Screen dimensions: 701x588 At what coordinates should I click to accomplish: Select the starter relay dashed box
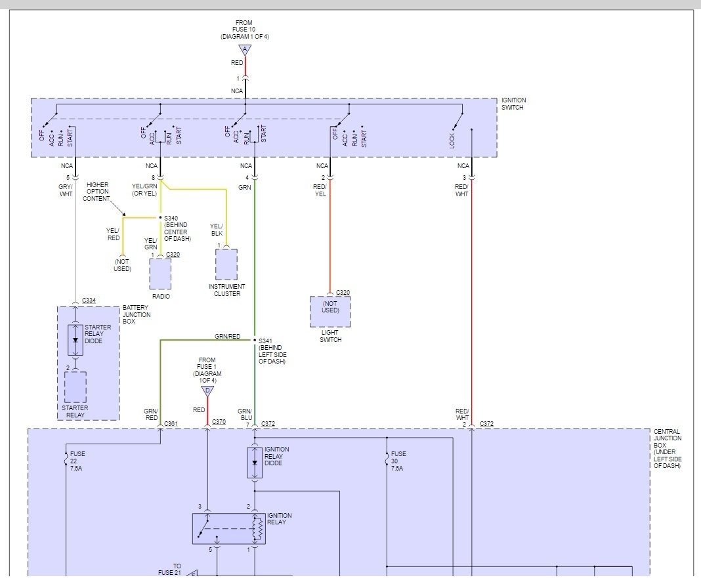[x=75, y=387]
